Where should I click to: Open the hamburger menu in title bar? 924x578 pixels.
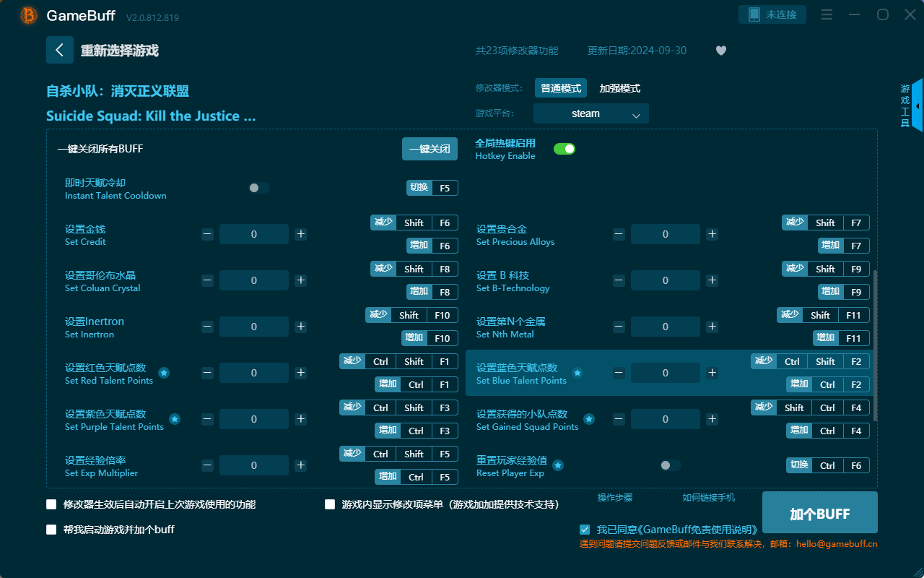coord(827,15)
